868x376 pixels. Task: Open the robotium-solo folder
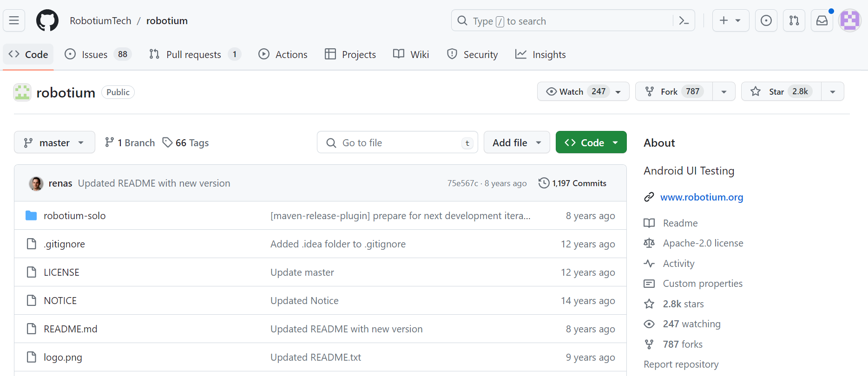pyautogui.click(x=74, y=216)
